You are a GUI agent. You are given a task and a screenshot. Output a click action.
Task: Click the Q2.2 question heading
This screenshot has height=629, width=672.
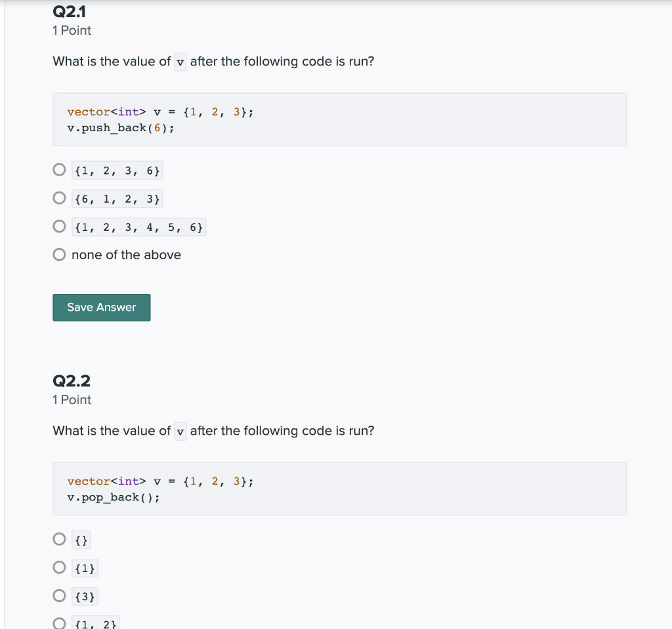coord(72,381)
